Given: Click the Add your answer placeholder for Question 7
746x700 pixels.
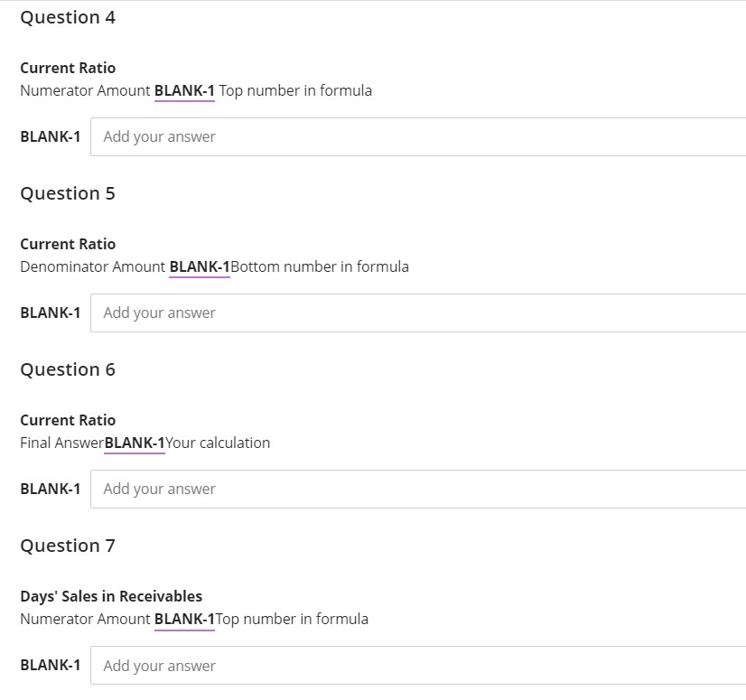Looking at the screenshot, I should pyautogui.click(x=160, y=665).
